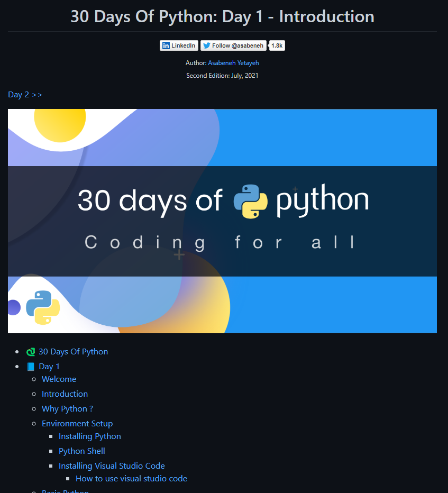Screen dimensions: 448x493
Task: Open Installing Visual Studio Code
Action: (x=112, y=465)
